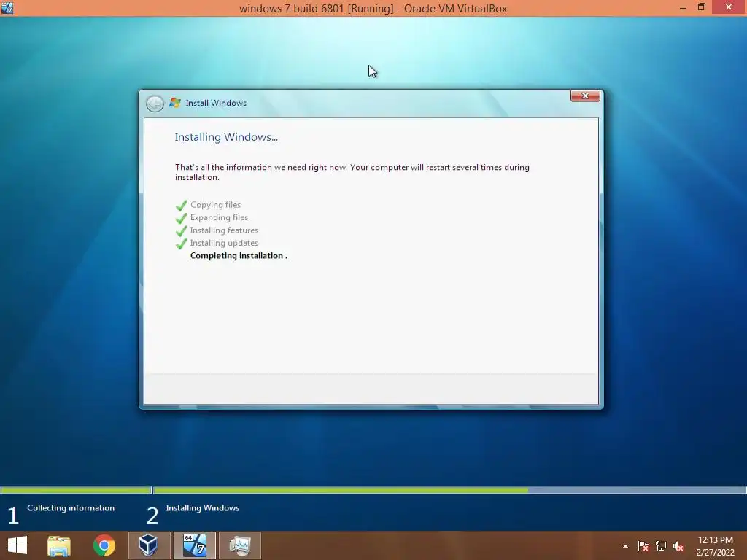
Task: Switch to VirtualBox Manager taskbar icon
Action: 149,545
